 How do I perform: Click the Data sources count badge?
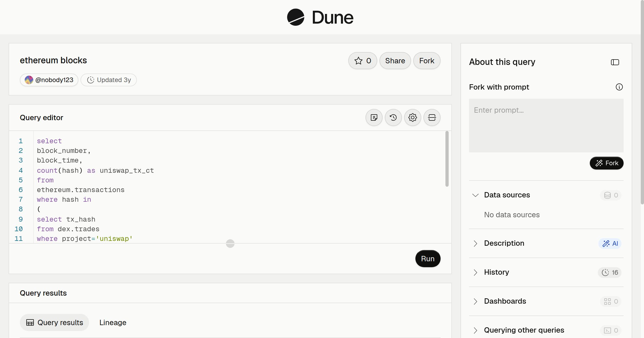tap(611, 195)
